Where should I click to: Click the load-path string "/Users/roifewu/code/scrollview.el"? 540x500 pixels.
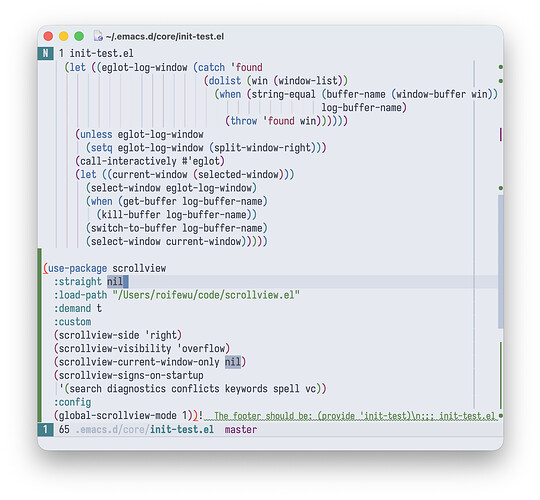pos(206,295)
